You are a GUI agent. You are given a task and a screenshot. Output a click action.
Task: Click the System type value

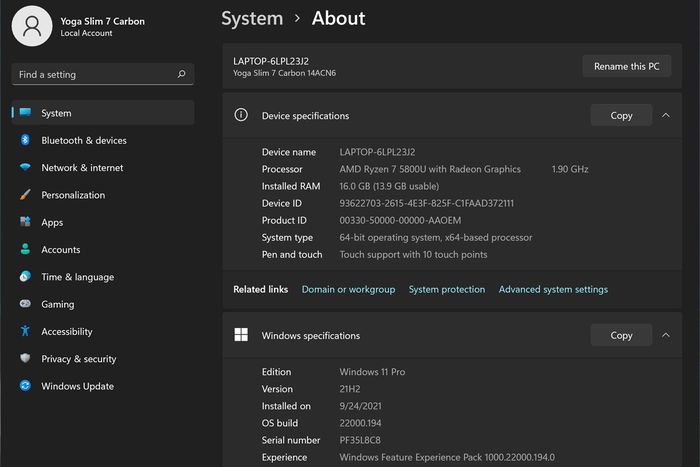436,237
